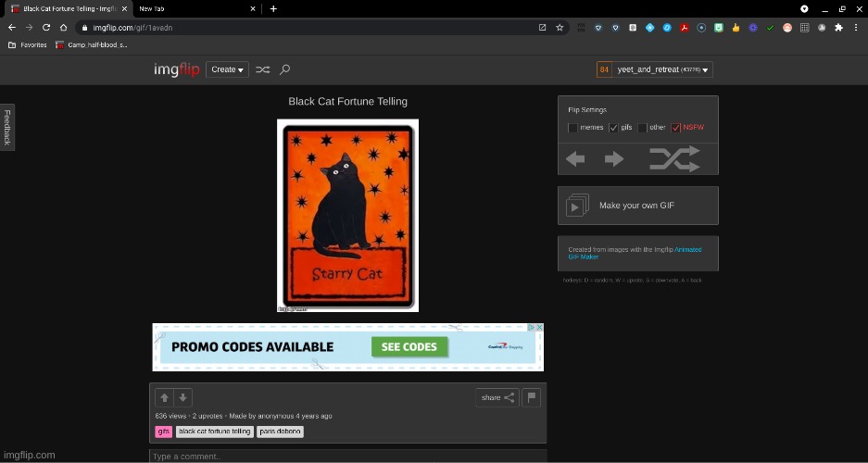Screen dimensions: 868x463
Task: Upvote the GIF with up arrow
Action: coord(164,398)
